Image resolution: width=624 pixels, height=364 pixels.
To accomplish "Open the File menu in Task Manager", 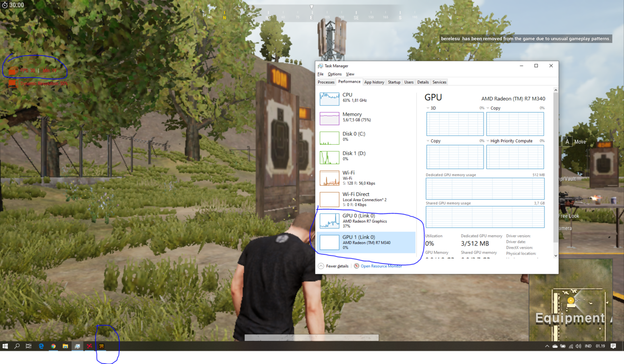I will coord(320,74).
